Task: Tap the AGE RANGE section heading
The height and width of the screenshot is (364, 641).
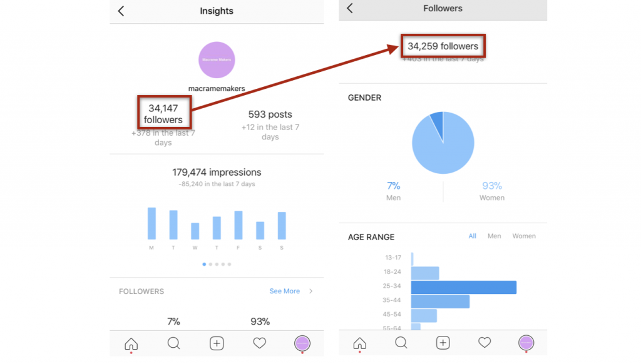Action: coord(371,237)
